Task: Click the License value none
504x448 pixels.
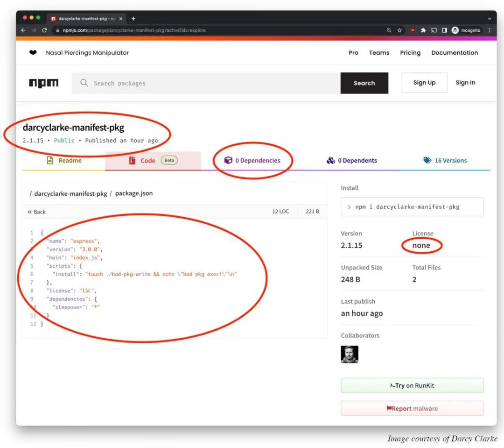Action: pos(421,246)
